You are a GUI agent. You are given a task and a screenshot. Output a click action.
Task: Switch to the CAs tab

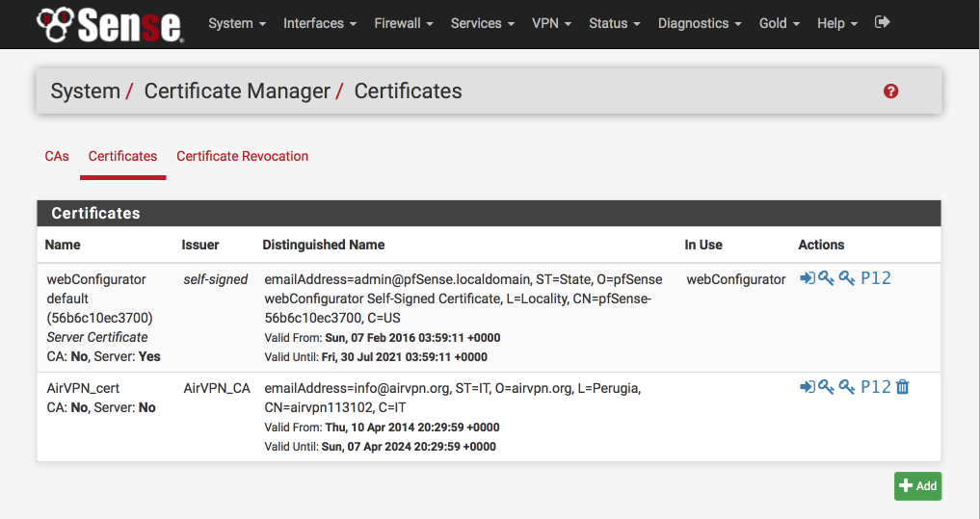57,156
